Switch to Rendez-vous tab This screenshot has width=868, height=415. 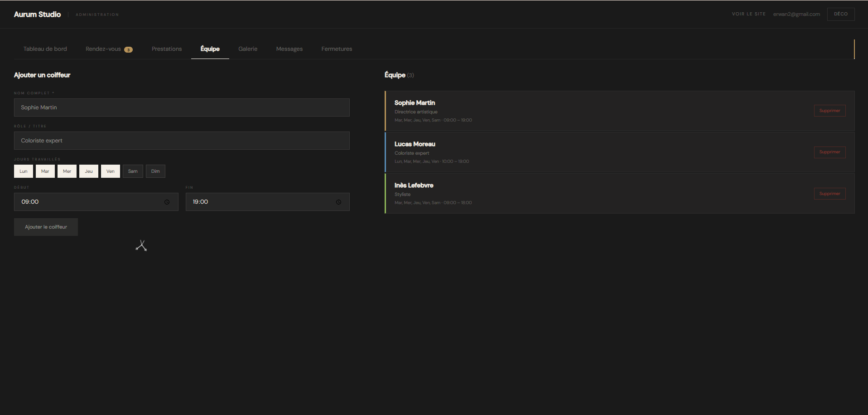(109, 49)
